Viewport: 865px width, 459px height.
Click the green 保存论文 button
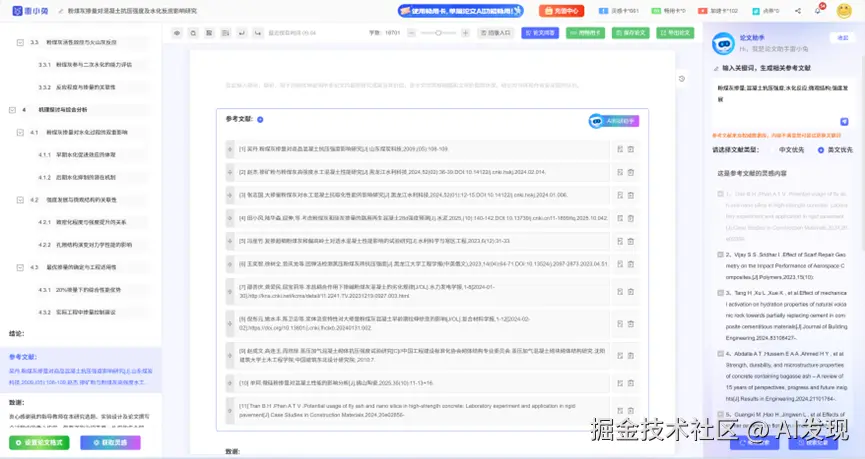coord(631,33)
